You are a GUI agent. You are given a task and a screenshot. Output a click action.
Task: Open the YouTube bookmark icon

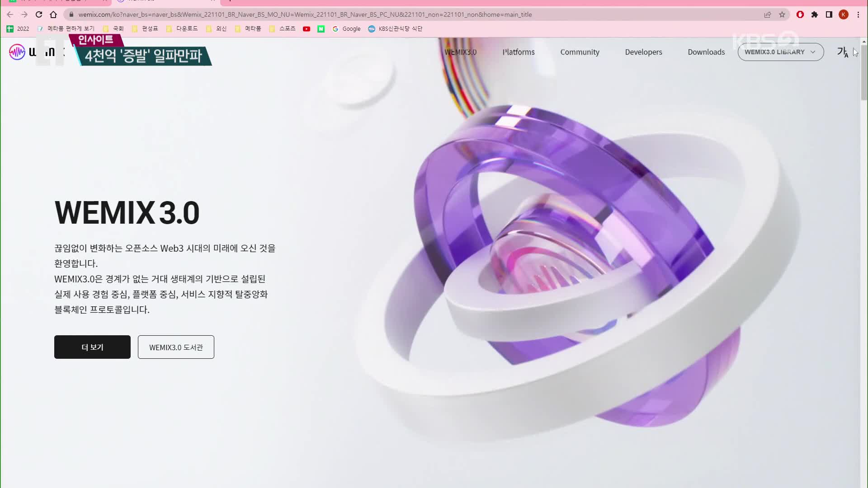[307, 28]
